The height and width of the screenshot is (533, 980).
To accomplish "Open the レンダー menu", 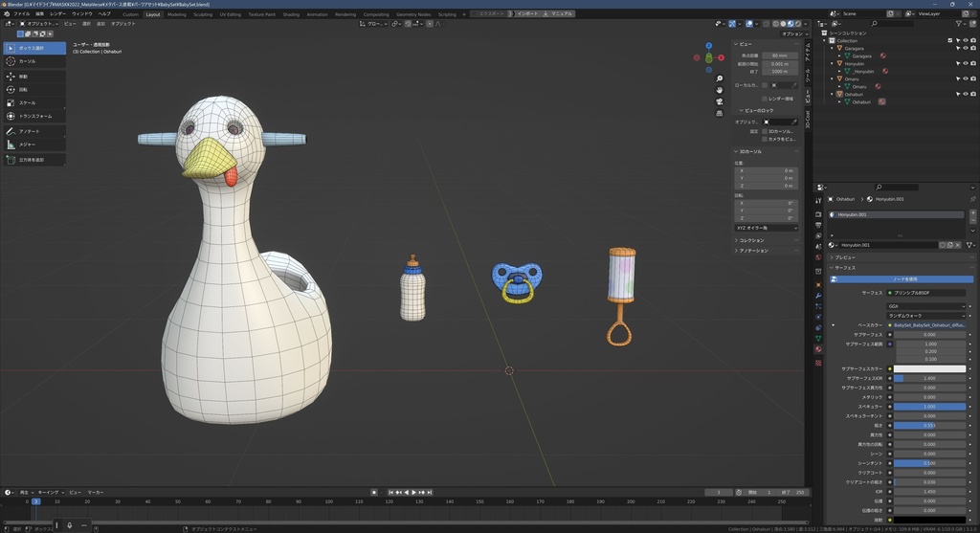I will tap(57, 13).
